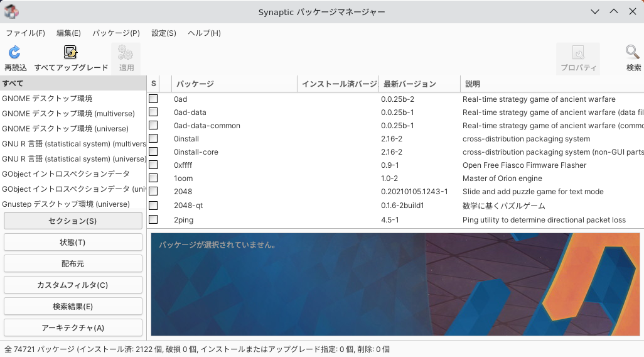Click the 検索結果(E) button
This screenshot has height=357, width=644.
click(x=73, y=307)
